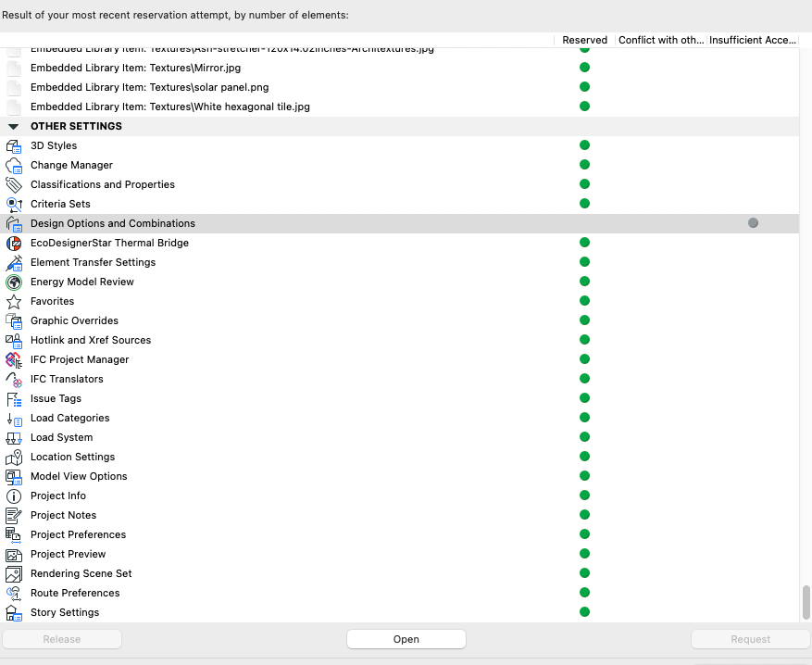The height and width of the screenshot is (665, 812).
Task: Click the gray status dot for Design Options
Action: [x=753, y=222]
